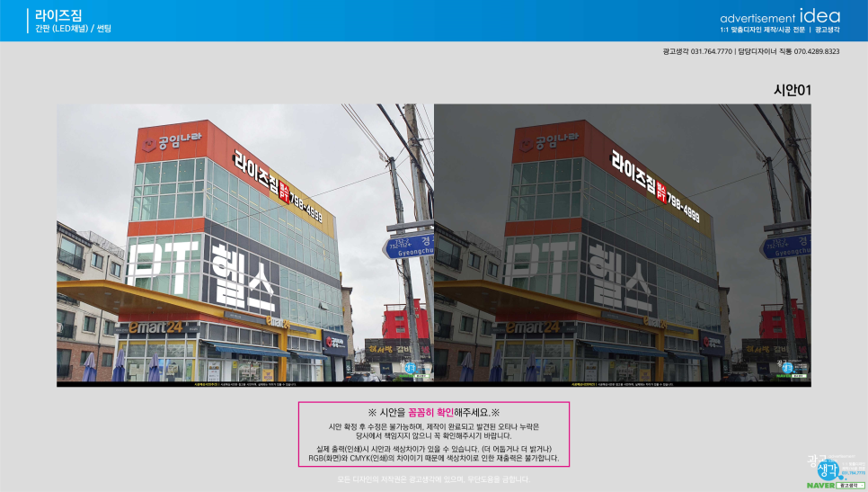Open the daytime building mockup image
The image size is (868, 492).
tap(244, 245)
